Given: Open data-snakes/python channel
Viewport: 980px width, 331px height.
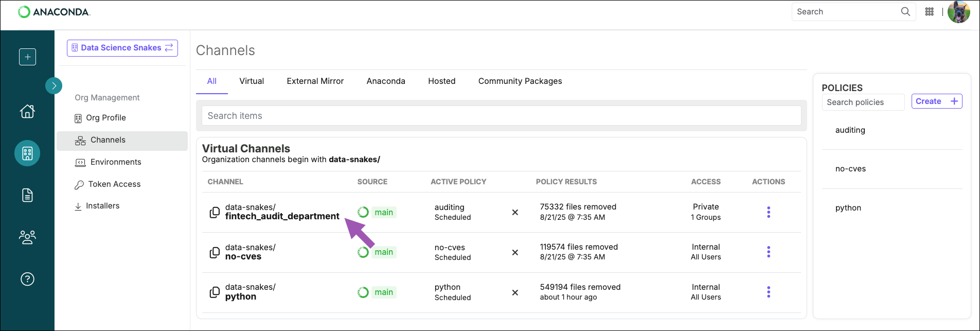Looking at the screenshot, I should 251,292.
